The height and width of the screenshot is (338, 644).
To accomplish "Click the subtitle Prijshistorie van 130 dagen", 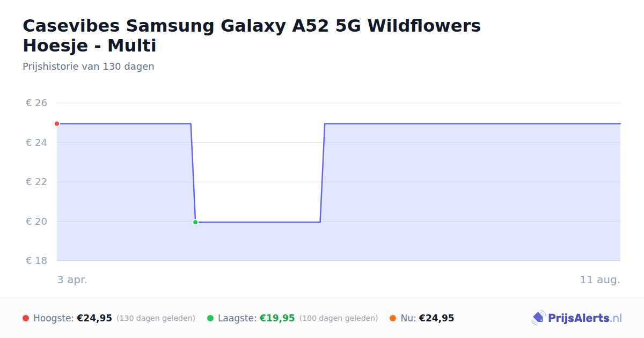I will (x=89, y=67).
